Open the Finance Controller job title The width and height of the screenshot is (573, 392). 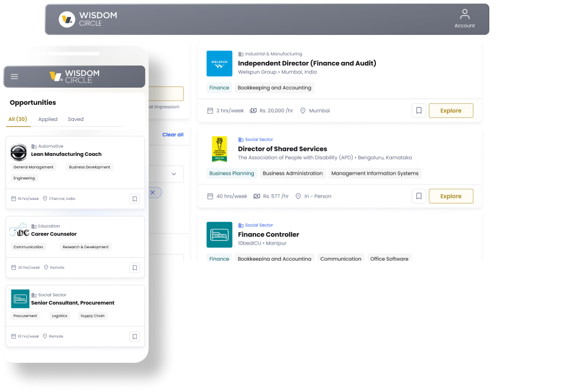[268, 234]
